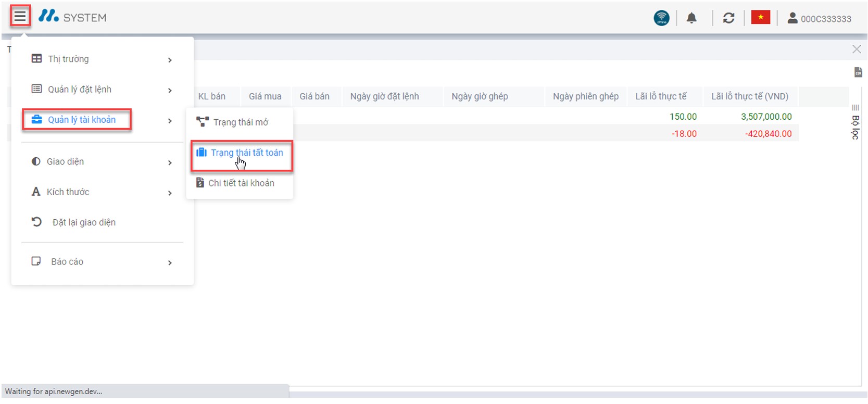Expand the Thị trường submenu

pos(102,59)
